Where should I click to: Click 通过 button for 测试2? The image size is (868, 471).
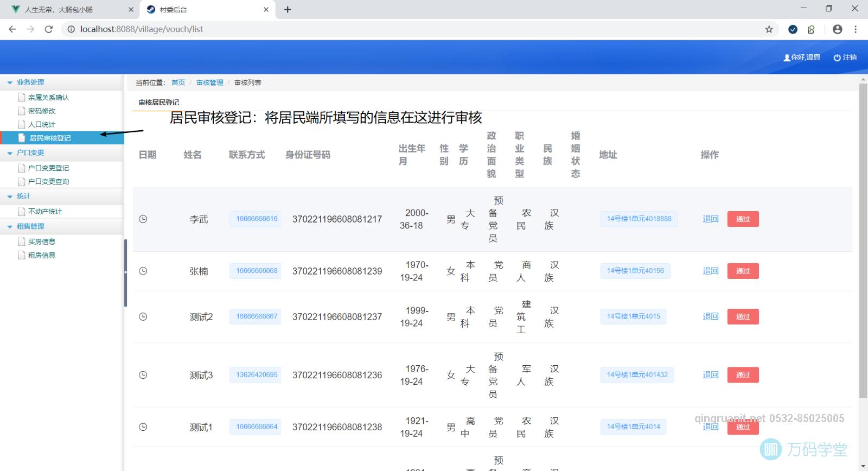(743, 317)
